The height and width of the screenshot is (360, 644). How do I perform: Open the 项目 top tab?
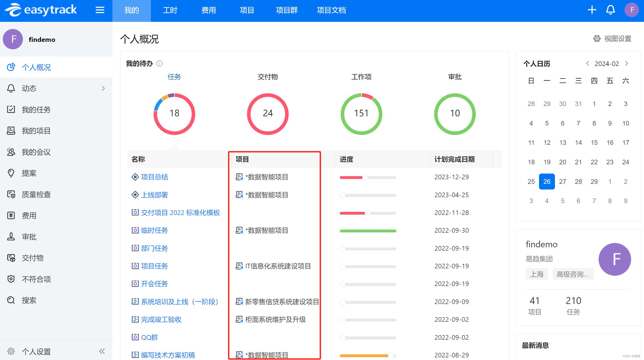[247, 10]
